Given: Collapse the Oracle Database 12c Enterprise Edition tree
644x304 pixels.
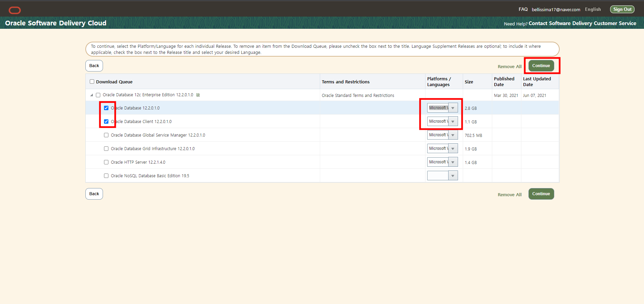Looking at the screenshot, I should pyautogui.click(x=91, y=95).
